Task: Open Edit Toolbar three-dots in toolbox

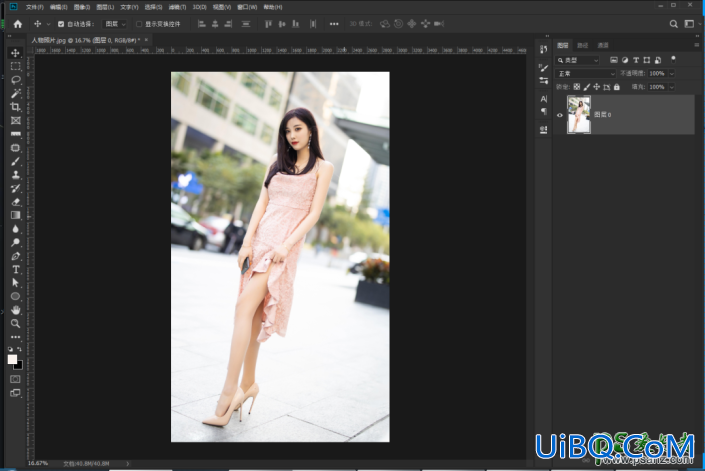Action: 15,337
